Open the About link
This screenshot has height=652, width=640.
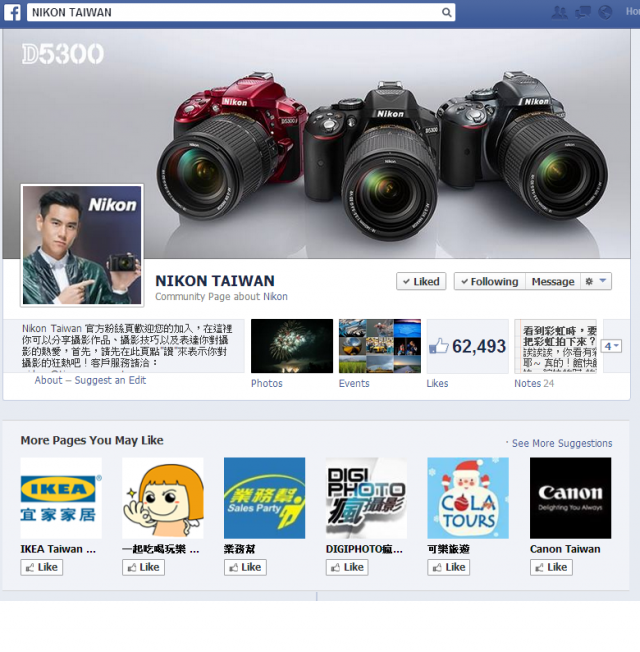(x=48, y=380)
